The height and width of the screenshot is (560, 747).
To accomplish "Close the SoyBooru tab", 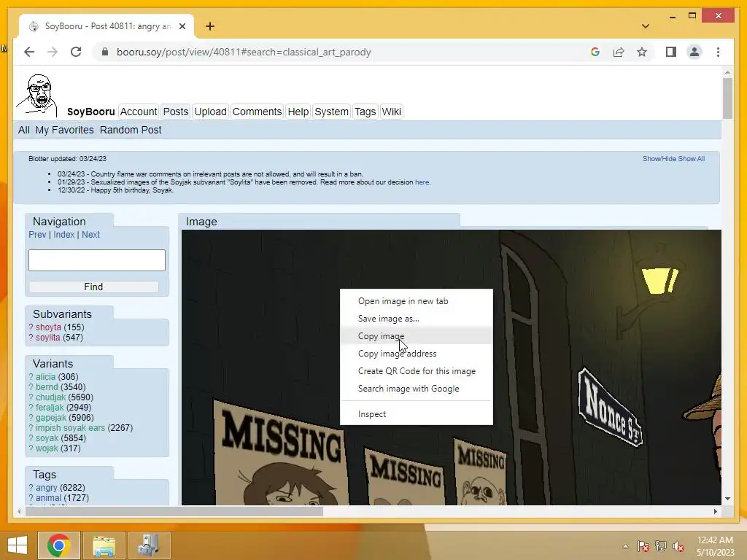I will click(182, 26).
